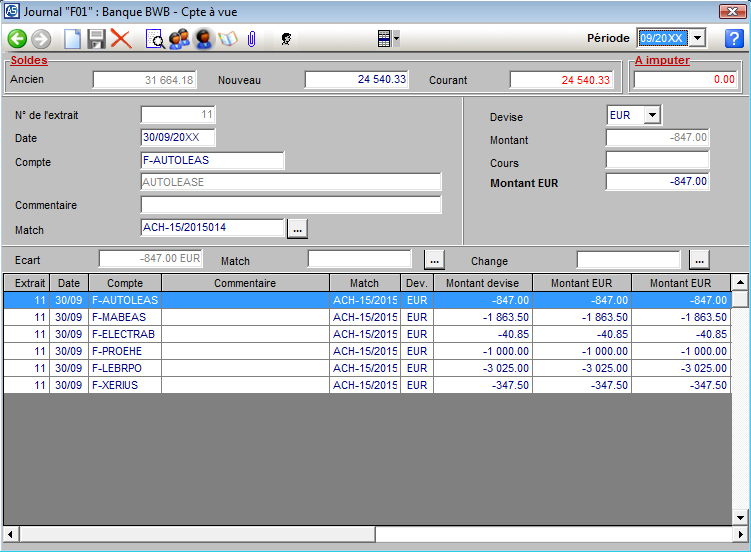Expand the calculator toolbar dropdown arrow
This screenshot has width=751, height=552.
coord(397,39)
